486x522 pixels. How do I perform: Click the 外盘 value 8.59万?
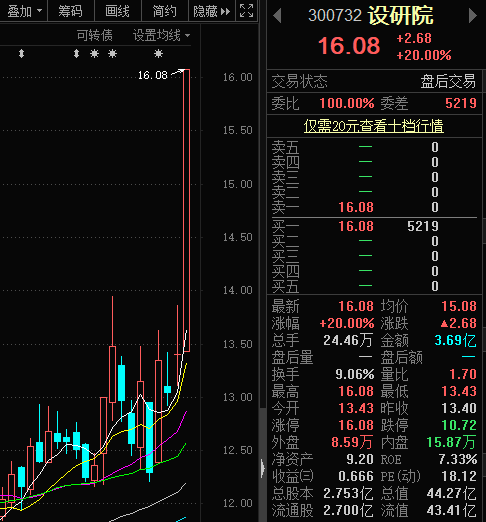click(352, 442)
